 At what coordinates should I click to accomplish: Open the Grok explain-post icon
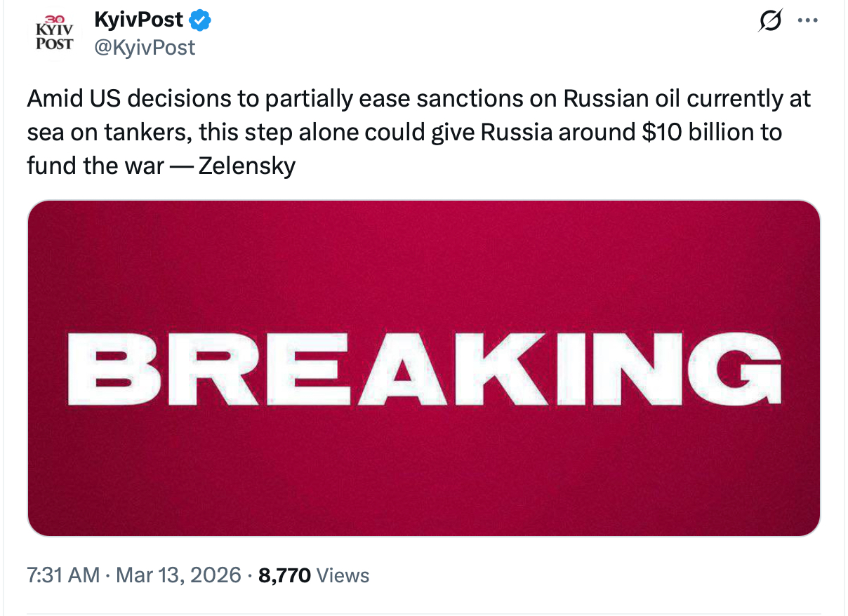(x=770, y=21)
